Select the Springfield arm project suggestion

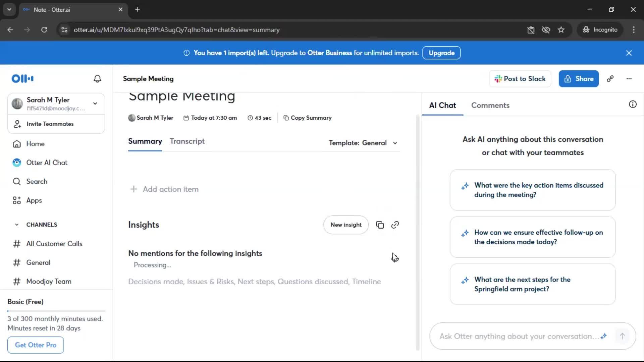pos(533,284)
